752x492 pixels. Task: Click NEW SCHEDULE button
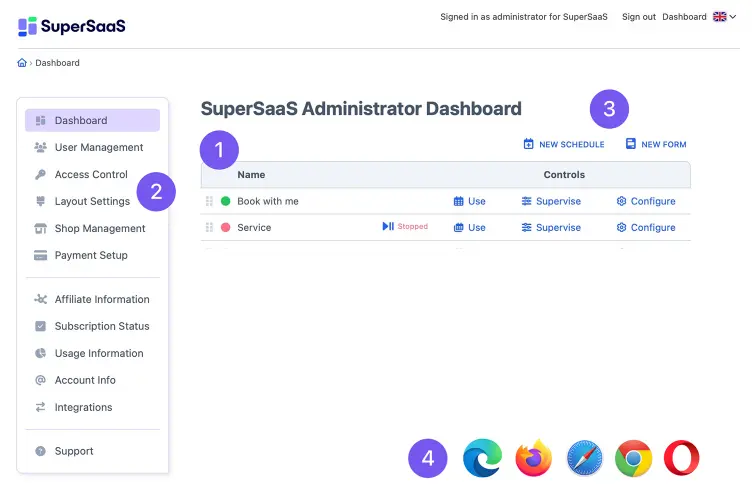[564, 144]
